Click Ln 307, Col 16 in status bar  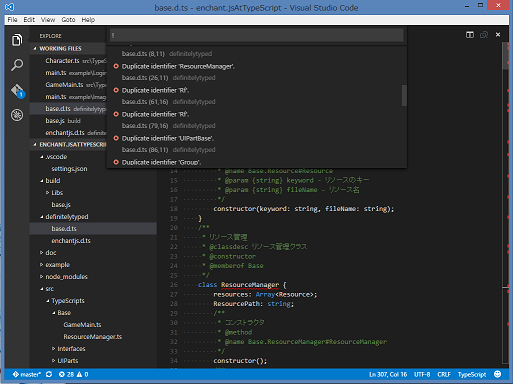coord(388,374)
